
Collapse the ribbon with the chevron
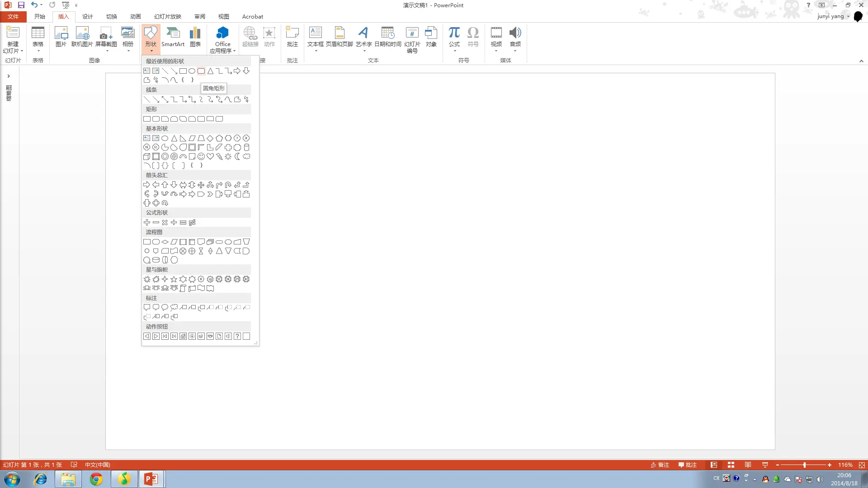pyautogui.click(x=861, y=61)
